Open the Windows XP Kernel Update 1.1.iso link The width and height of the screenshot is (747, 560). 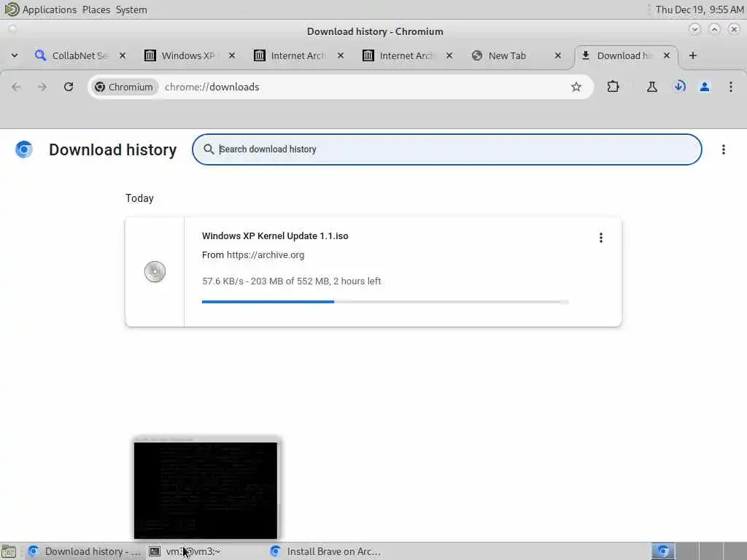tap(275, 236)
